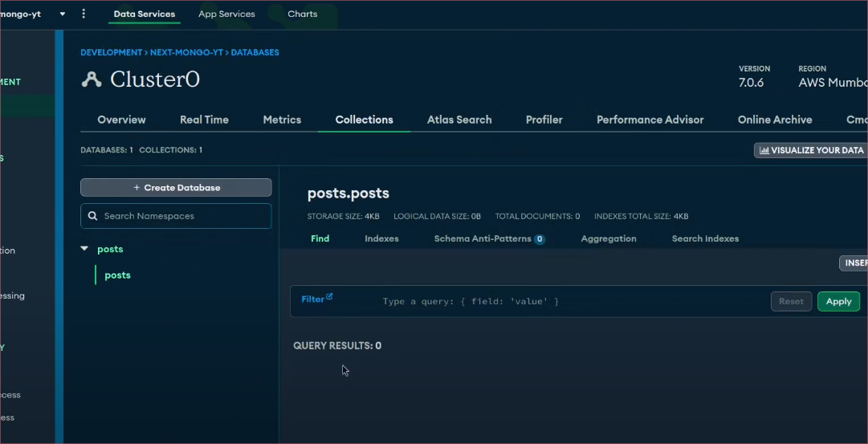Open the Profiler tab
The width and height of the screenshot is (868, 444).
click(x=544, y=120)
